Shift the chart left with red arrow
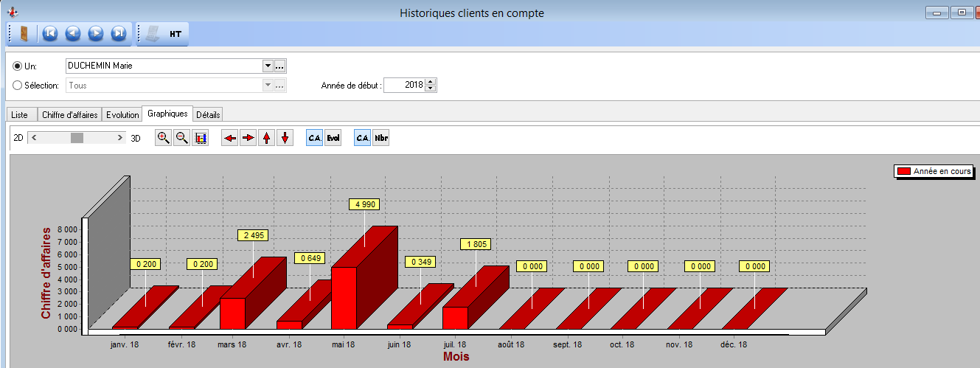 click(x=230, y=138)
